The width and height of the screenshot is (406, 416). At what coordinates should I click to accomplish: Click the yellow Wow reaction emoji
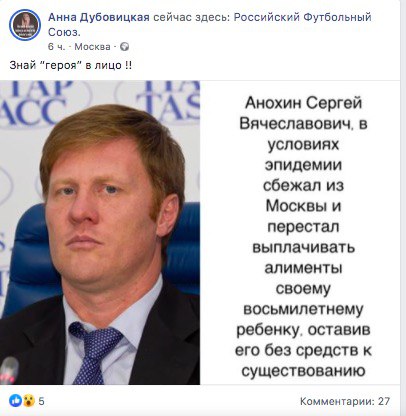point(29,400)
